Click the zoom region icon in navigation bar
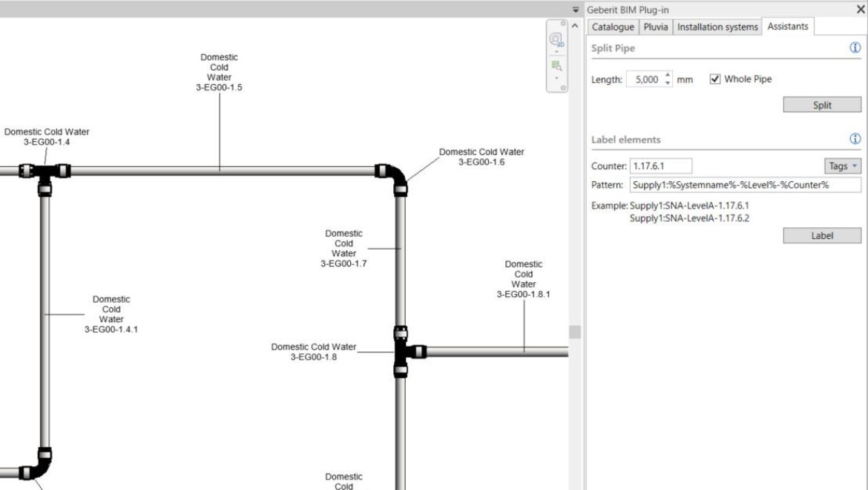The width and height of the screenshot is (868, 490). (556, 66)
